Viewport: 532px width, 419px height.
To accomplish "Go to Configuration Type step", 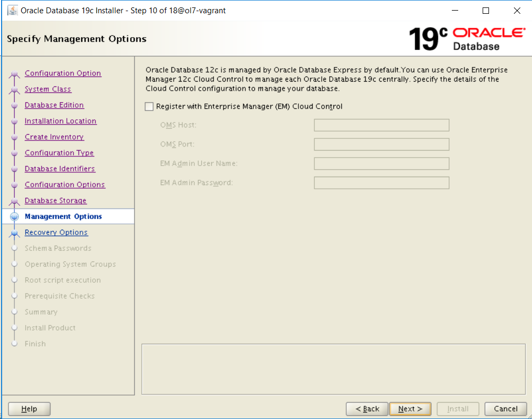I will point(59,153).
